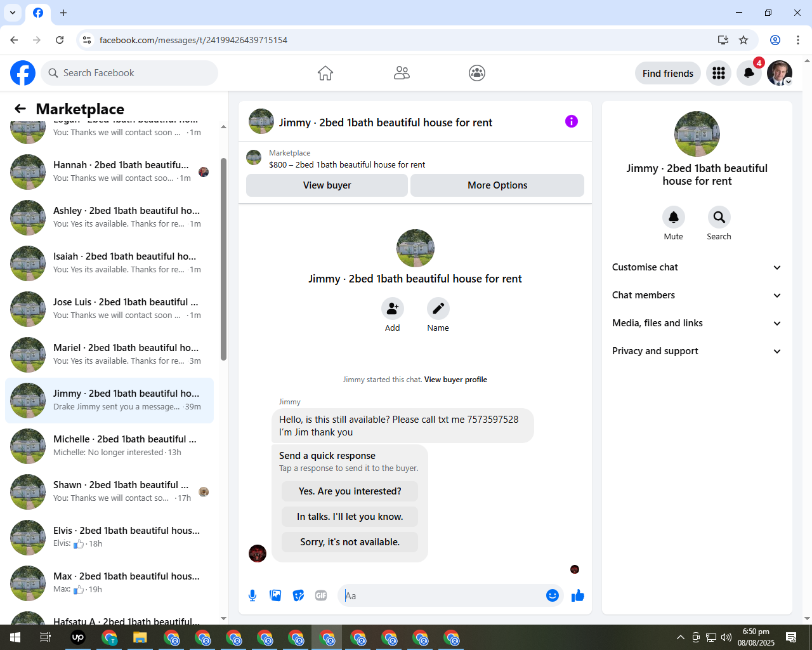Expand Customise chat section
The image size is (812, 650).
697,267
